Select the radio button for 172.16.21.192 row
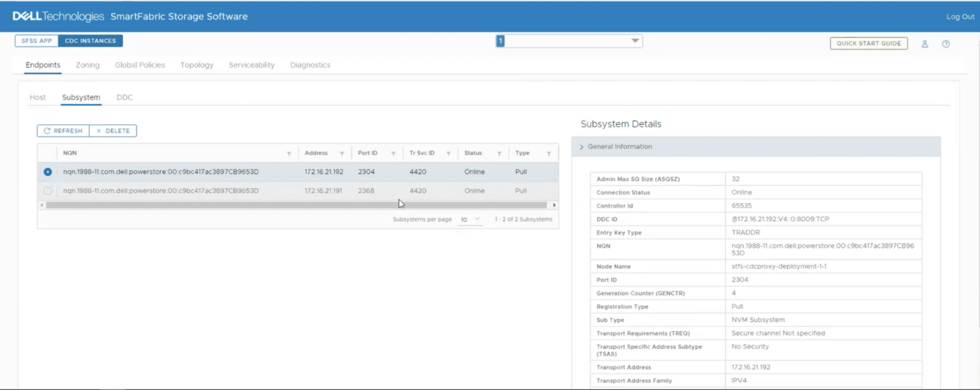The height and width of the screenshot is (390, 980). [48, 172]
